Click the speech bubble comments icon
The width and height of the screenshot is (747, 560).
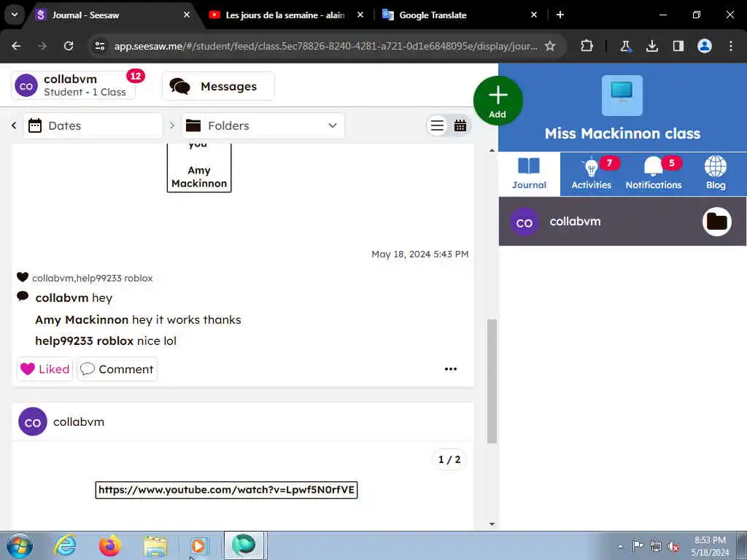click(23, 296)
